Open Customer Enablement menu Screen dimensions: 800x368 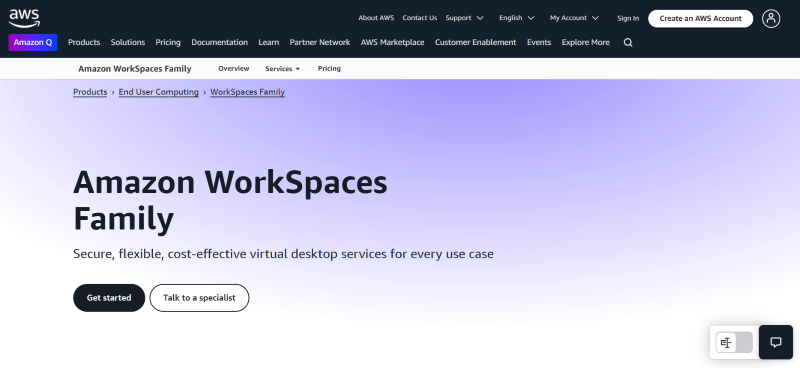(x=476, y=42)
